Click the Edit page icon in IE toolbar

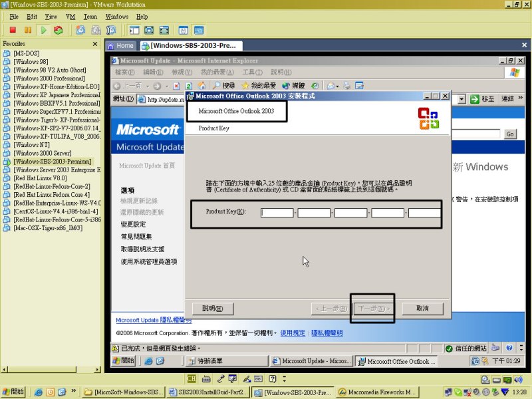[x=359, y=86]
